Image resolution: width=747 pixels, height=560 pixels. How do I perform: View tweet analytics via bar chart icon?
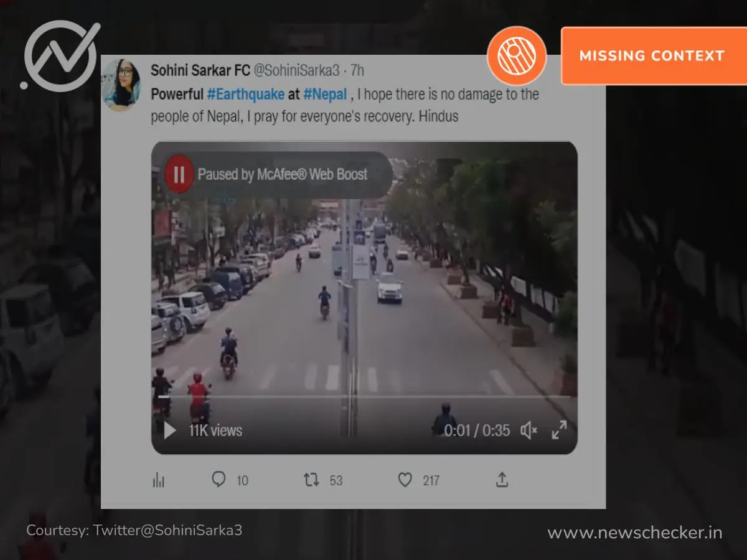(x=159, y=480)
